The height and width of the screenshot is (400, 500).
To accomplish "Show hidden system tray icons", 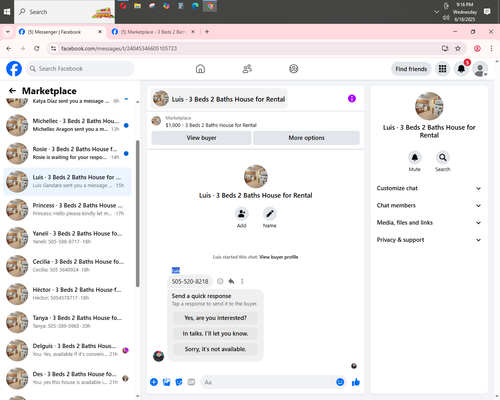I will [436, 12].
